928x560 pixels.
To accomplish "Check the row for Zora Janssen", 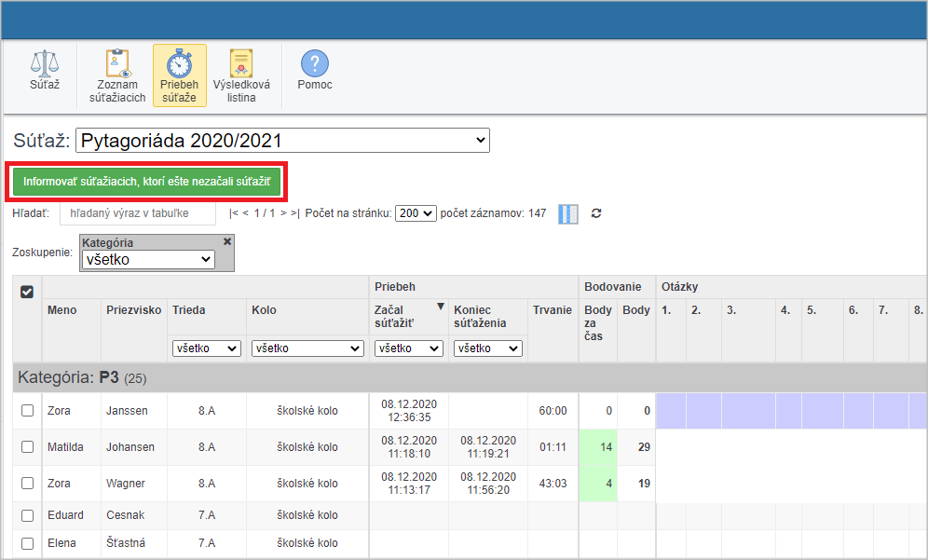I will tap(27, 410).
